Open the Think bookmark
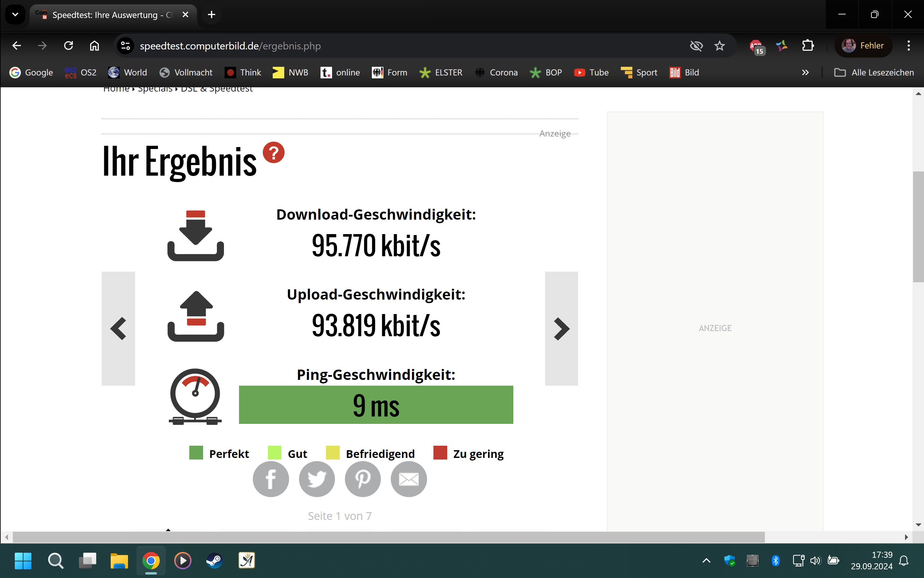The width and height of the screenshot is (924, 578). click(243, 72)
